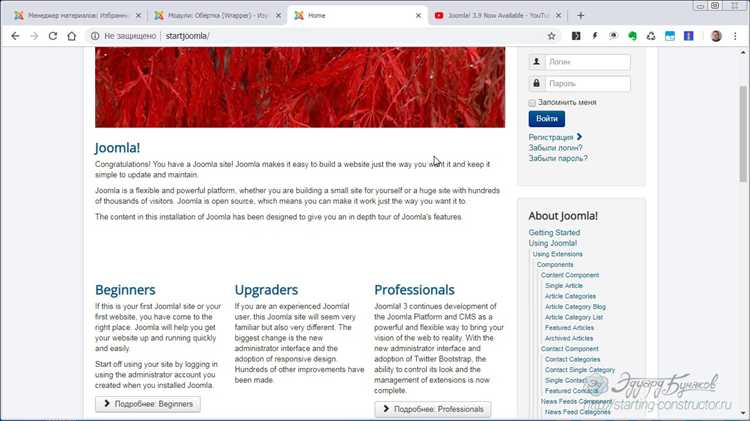Image resolution: width=750 pixels, height=421 pixels.
Task: Bookmark this page with the star icon
Action: click(551, 36)
